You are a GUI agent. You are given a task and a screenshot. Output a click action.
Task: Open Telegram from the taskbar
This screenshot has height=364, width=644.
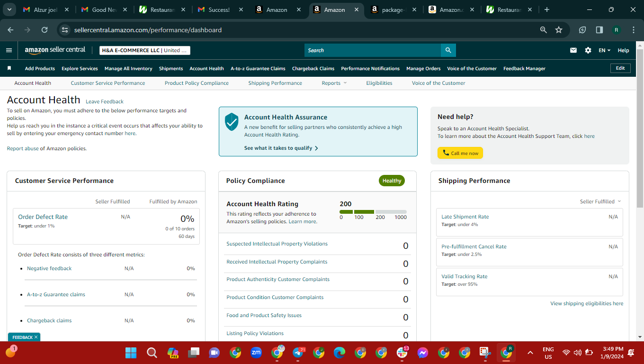(x=298, y=353)
